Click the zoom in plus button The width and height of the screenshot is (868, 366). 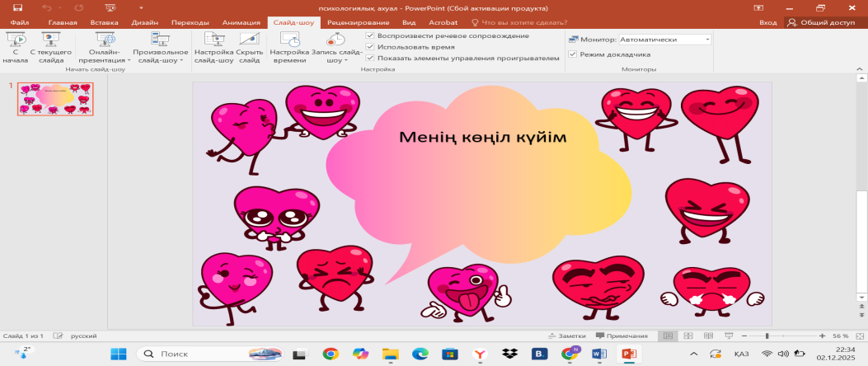pyautogui.click(x=822, y=336)
